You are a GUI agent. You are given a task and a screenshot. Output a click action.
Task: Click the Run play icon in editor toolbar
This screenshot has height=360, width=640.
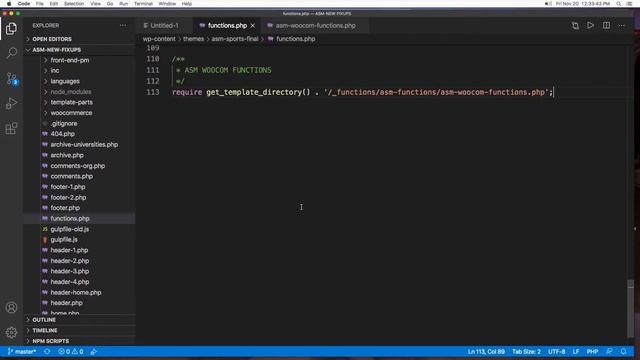click(591, 25)
